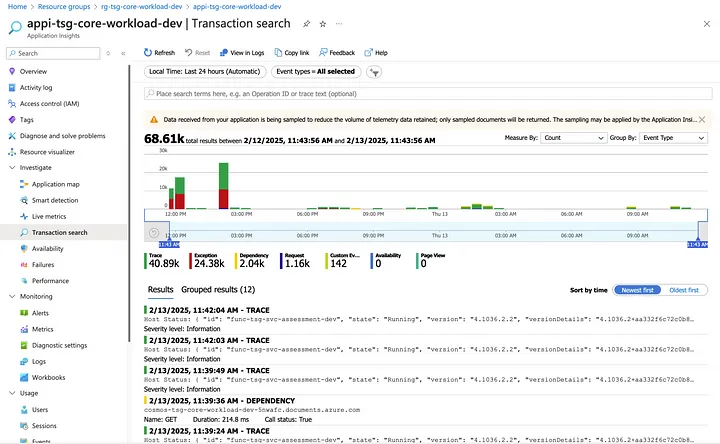Screen dimensions: 720x444
Task: Toggle the Availability event legend item
Action: point(386,261)
